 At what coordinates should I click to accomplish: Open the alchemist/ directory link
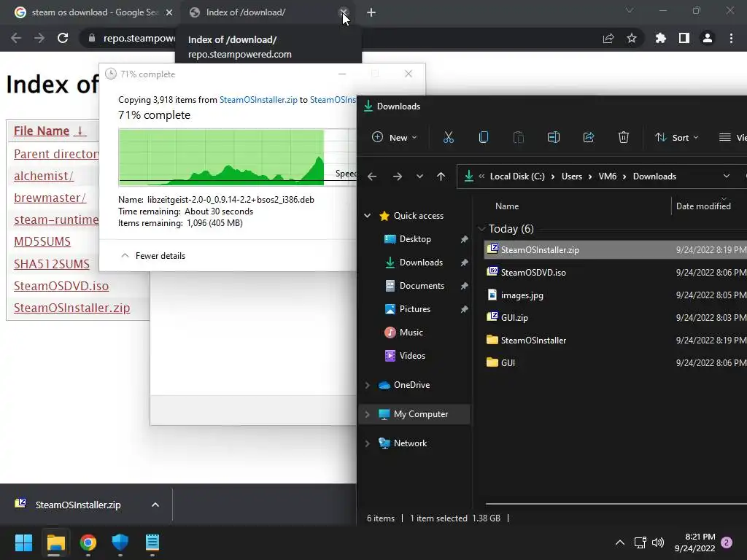point(44,176)
